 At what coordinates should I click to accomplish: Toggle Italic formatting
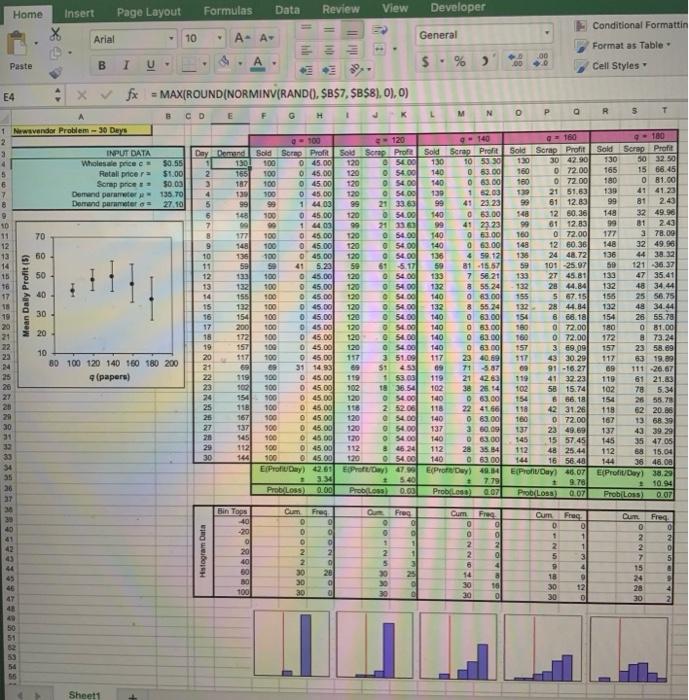coord(126,66)
